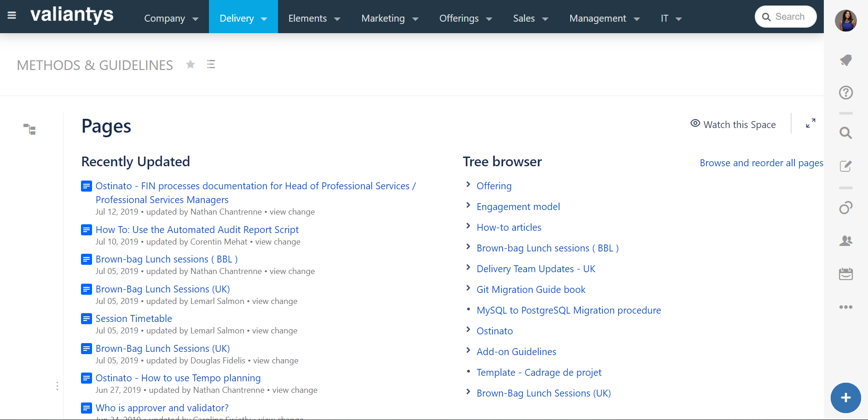Open the list icon beside the space title
Image resolution: width=868 pixels, height=420 pixels.
point(211,64)
